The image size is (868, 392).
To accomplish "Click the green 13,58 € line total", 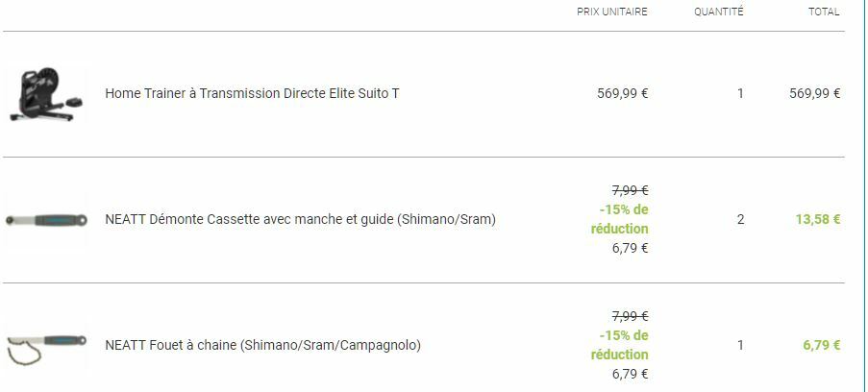I will point(817,220).
